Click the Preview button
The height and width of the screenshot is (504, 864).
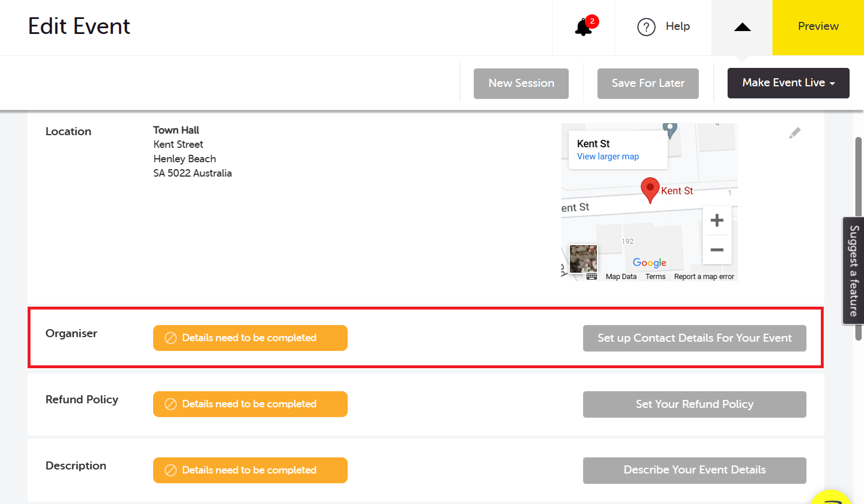coord(818,26)
